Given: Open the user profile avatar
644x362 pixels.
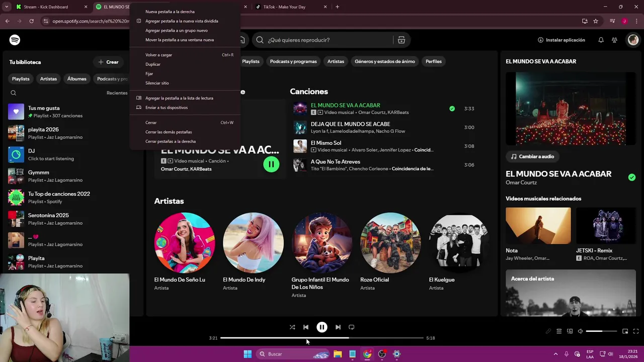Looking at the screenshot, I should [633, 40].
